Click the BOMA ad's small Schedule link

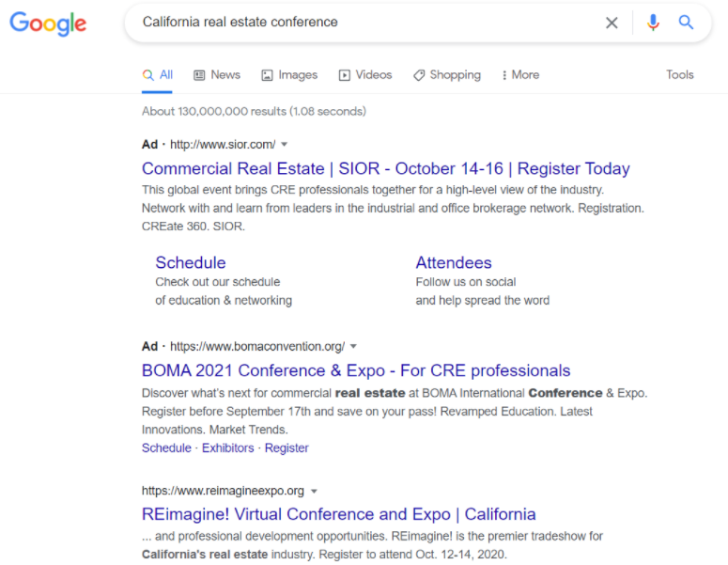point(166,447)
